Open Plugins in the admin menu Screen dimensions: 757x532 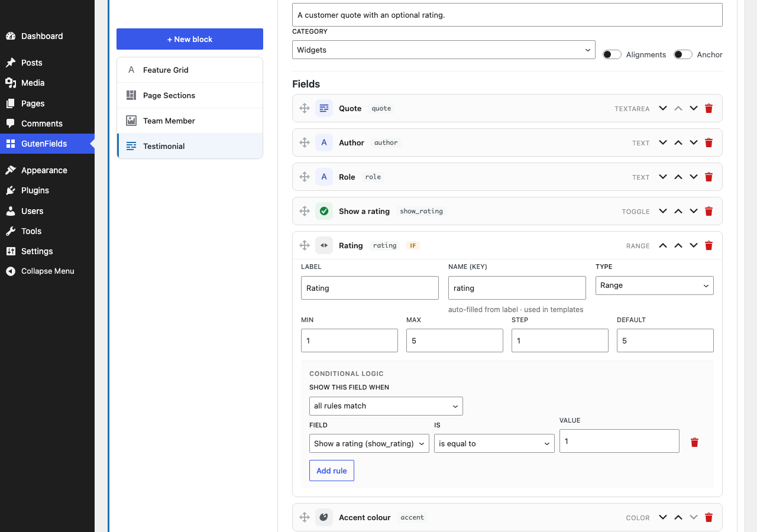pyautogui.click(x=47, y=190)
